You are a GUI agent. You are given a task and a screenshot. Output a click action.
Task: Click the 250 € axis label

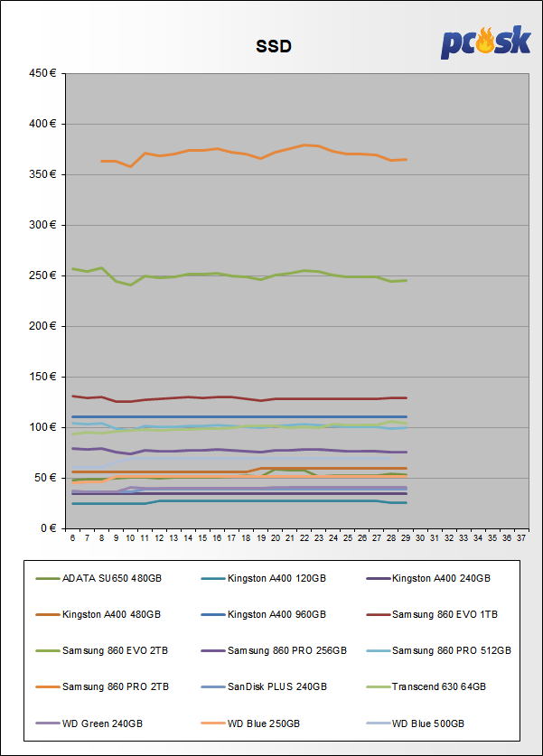tap(42, 275)
